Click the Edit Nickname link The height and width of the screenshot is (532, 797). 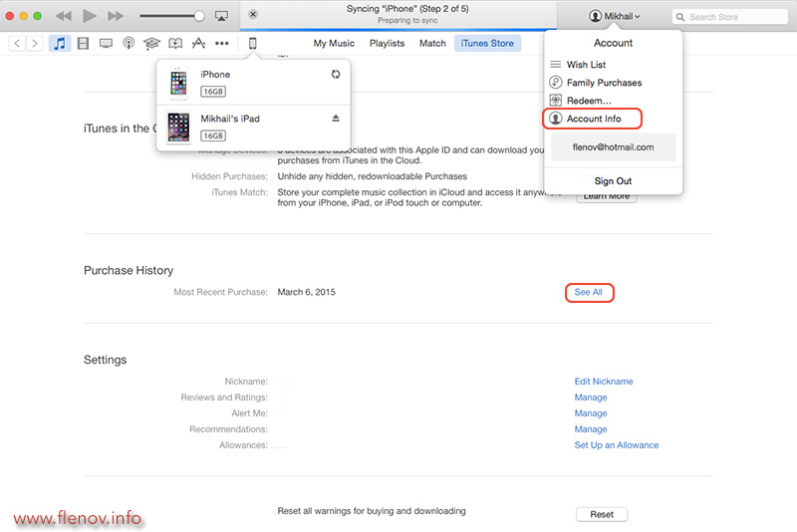tap(604, 382)
